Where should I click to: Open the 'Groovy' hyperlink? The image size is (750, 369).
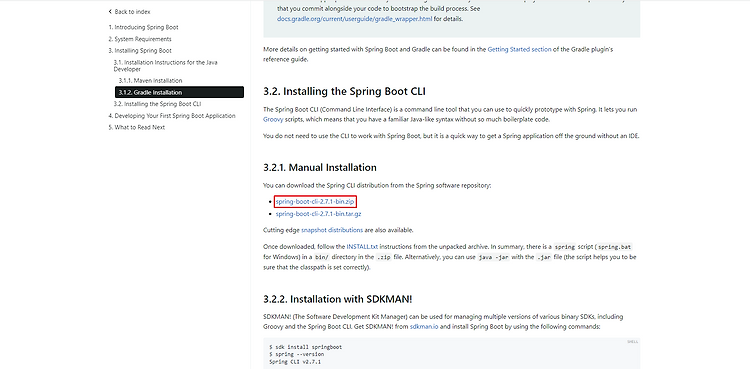(273, 119)
